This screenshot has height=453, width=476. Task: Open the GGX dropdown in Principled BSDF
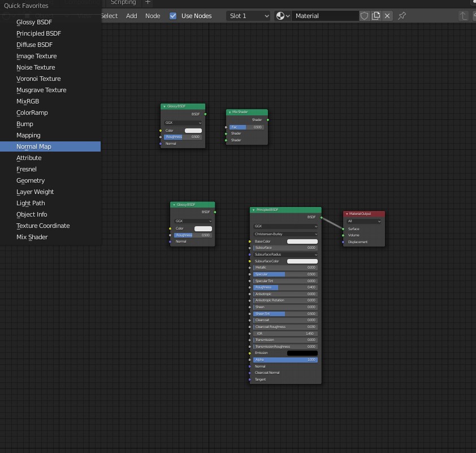(x=285, y=226)
